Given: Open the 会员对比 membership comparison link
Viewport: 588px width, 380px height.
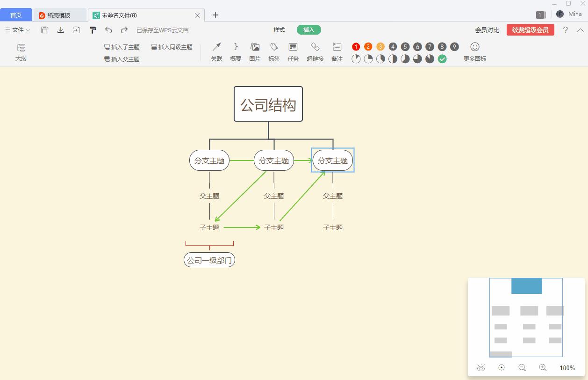Looking at the screenshot, I should pos(488,29).
